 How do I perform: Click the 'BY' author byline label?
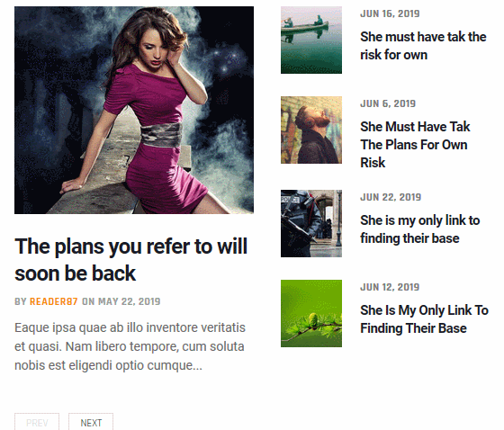tap(21, 301)
